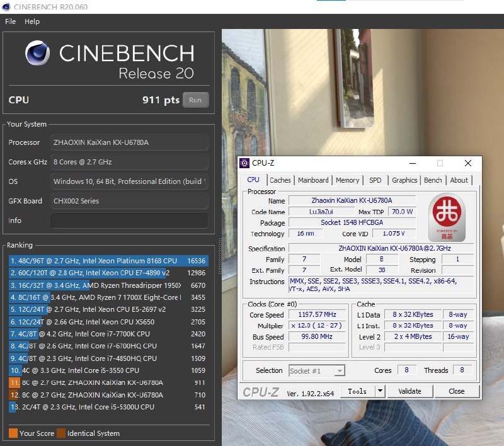Click the orange Your Score legend swatch
504x446 pixels.
13,433
